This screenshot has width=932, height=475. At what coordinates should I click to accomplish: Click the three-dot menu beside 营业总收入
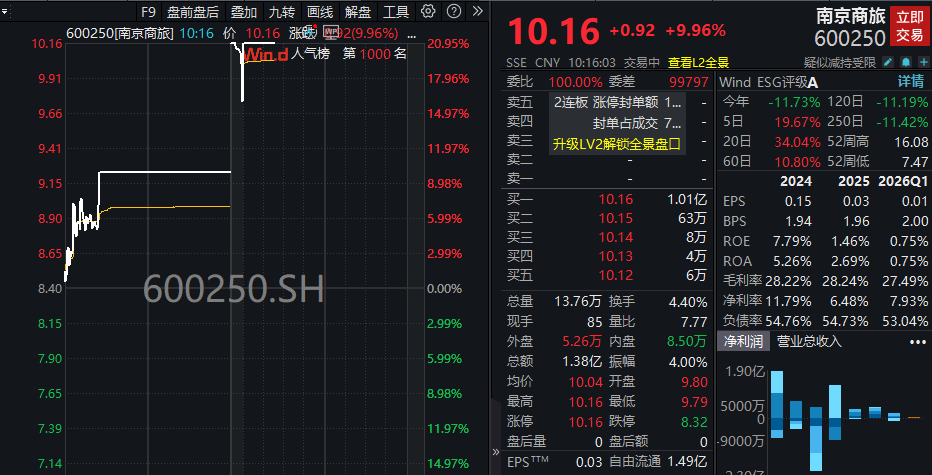point(918,342)
